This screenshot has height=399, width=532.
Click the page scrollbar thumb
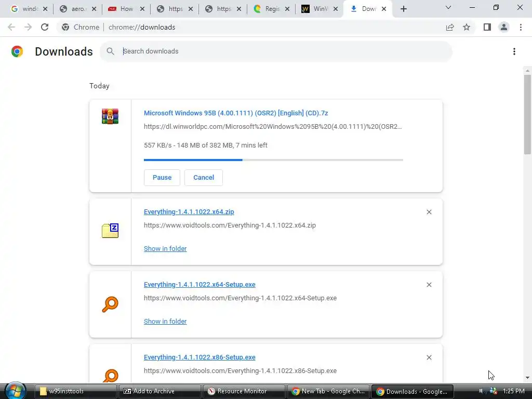coord(527,114)
